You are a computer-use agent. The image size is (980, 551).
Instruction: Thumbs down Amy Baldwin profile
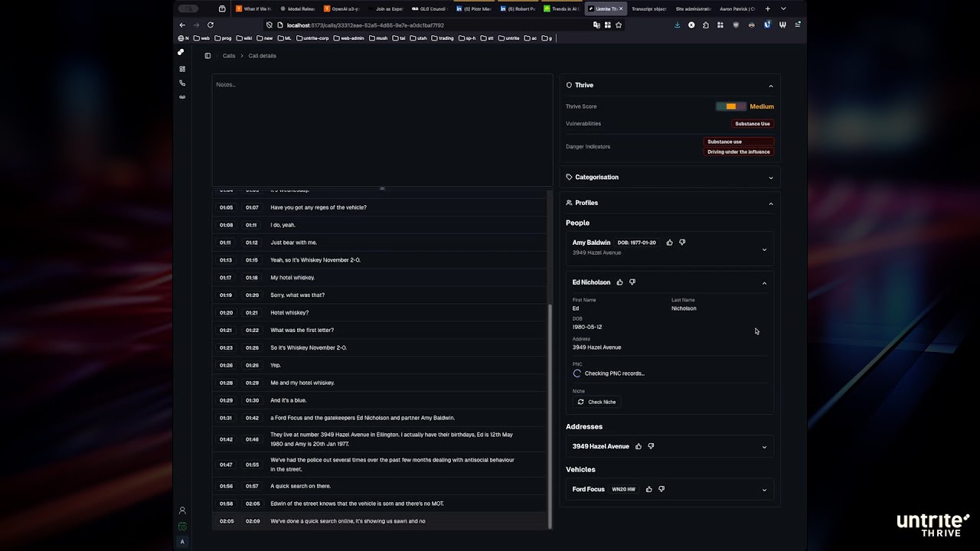coord(682,243)
